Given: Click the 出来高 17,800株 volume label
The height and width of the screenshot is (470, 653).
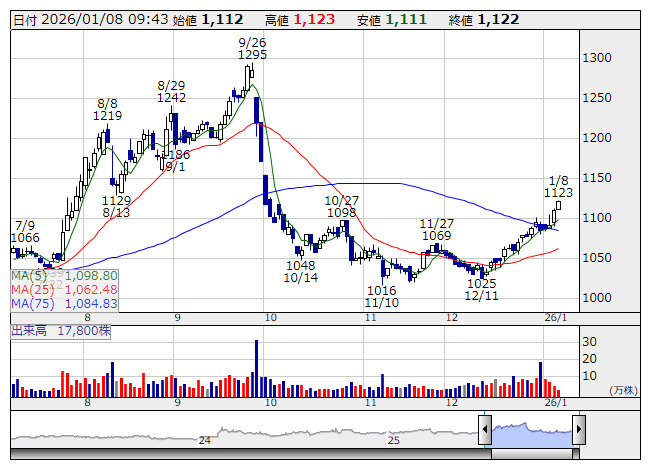Looking at the screenshot, I should [x=61, y=331].
